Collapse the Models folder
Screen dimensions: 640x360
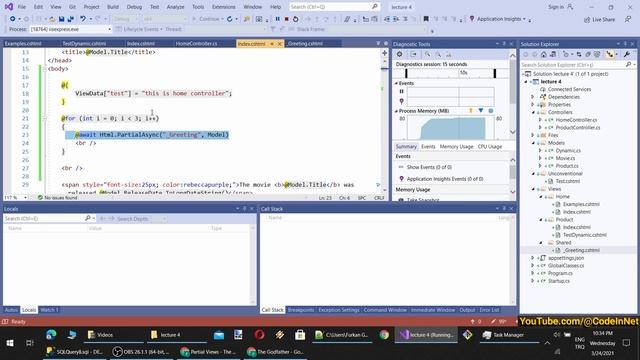533,143
